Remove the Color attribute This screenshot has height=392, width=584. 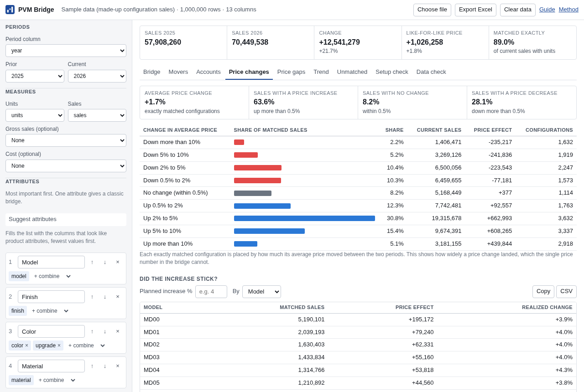pos(118,331)
